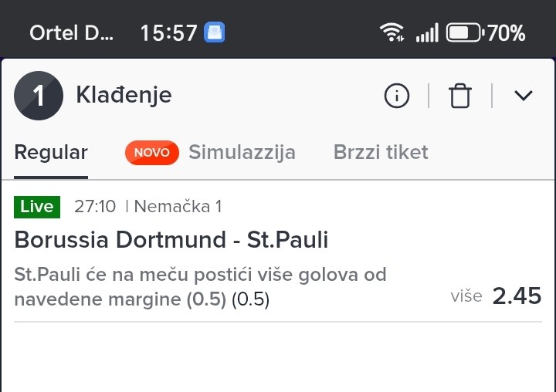Click the Wi-Fi status icon
Viewport: 556px width, 392px height.
point(392,32)
